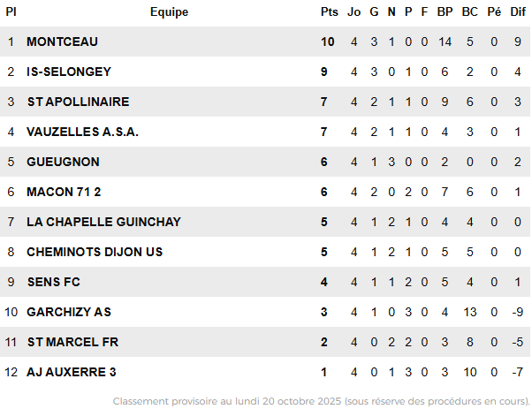
Task: Open ST APOLLINAIRE team entry
Action: pyautogui.click(x=78, y=102)
